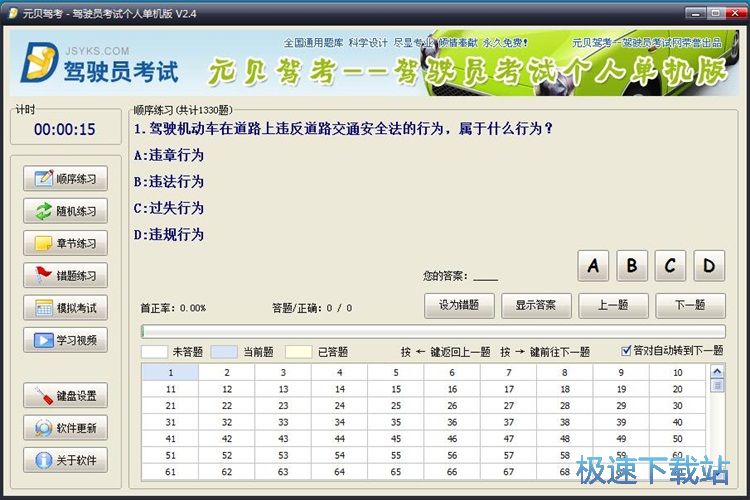Toggle 答对自动转到下一题 checkbox

626,351
